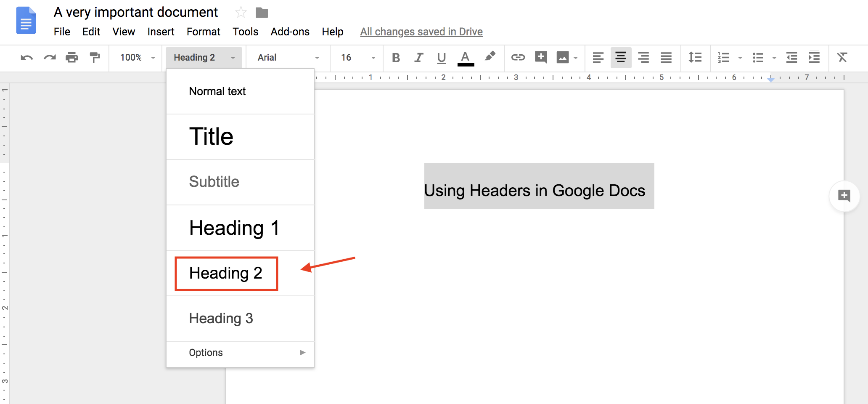Toggle Bold formatting

tap(396, 57)
